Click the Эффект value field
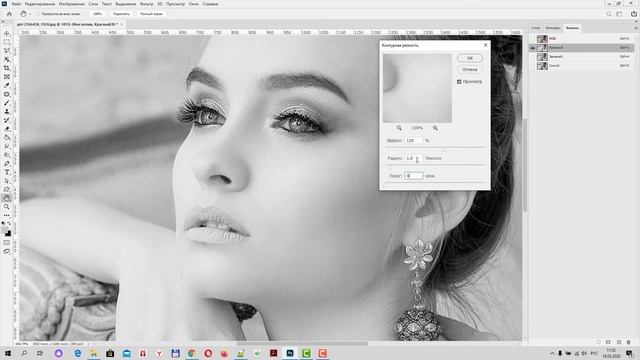640x360 pixels. point(413,140)
